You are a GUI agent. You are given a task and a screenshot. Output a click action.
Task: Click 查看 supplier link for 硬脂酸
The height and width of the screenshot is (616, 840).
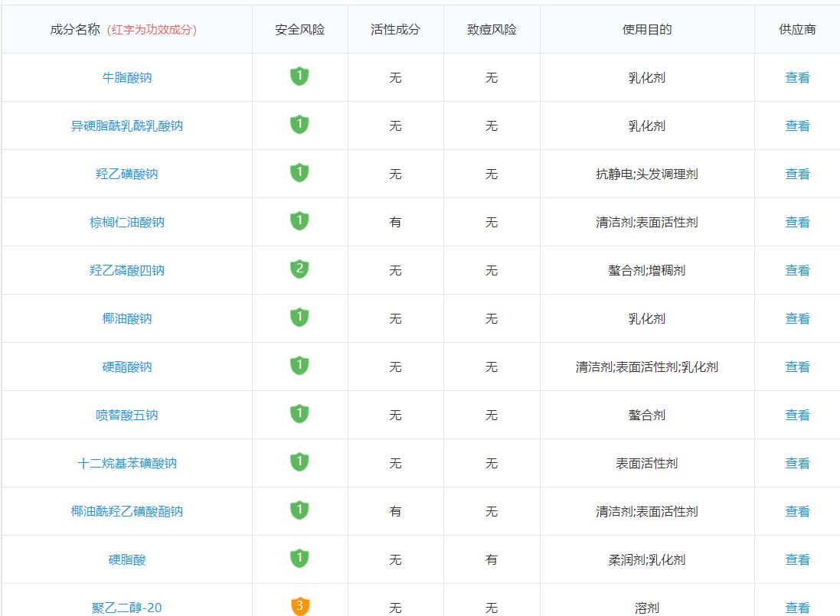[x=798, y=559]
